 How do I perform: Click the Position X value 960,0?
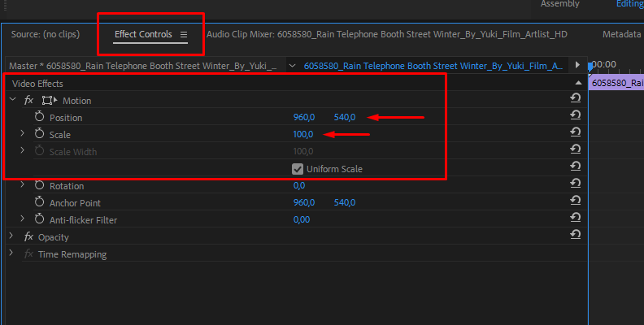304,117
